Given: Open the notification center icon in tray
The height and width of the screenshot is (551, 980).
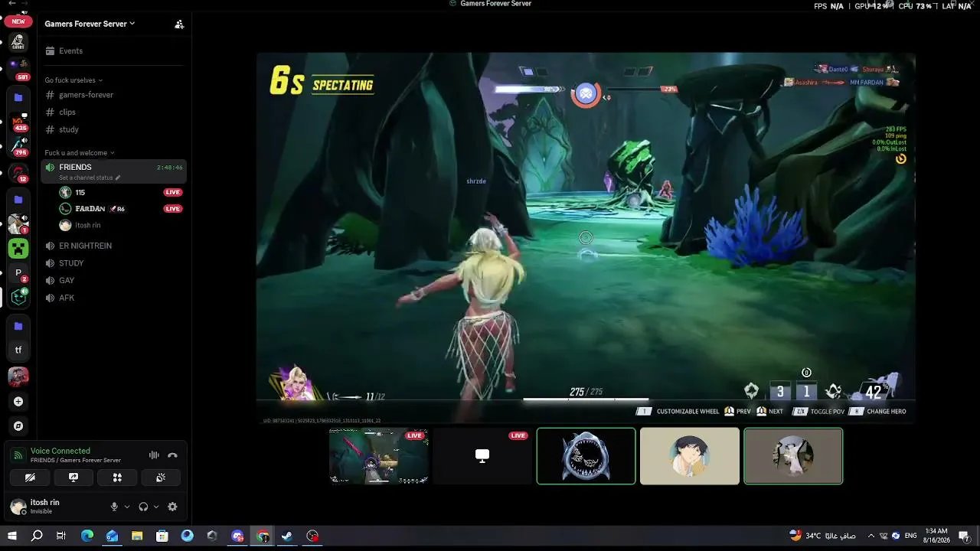Looking at the screenshot, I should click(965, 536).
